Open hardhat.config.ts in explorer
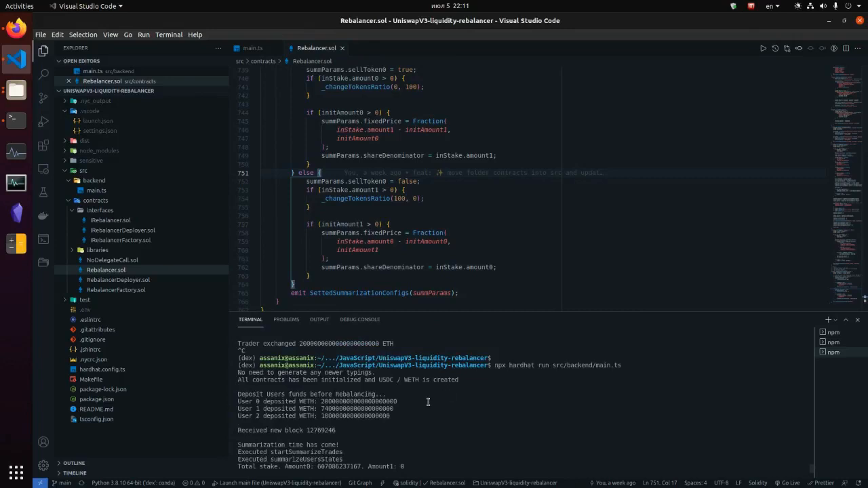 pos(102,369)
